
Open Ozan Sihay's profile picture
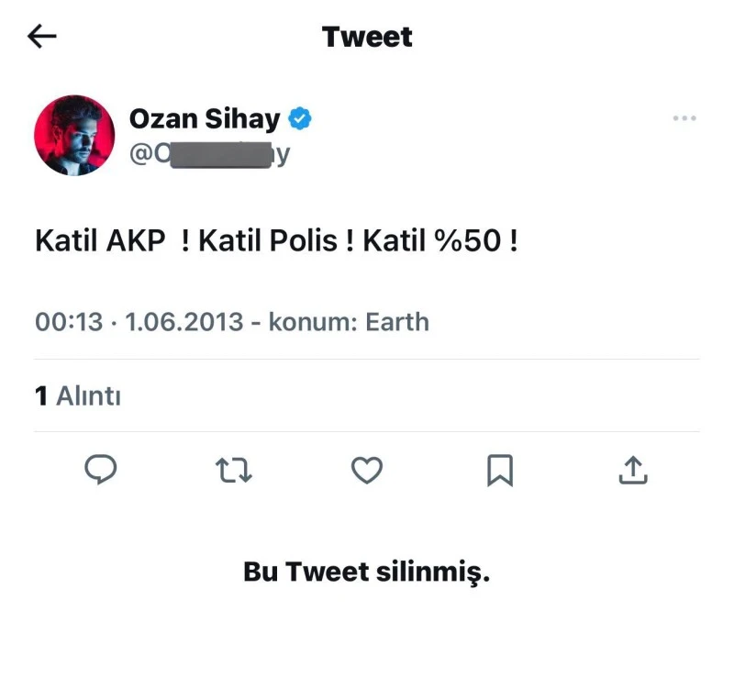[74, 135]
